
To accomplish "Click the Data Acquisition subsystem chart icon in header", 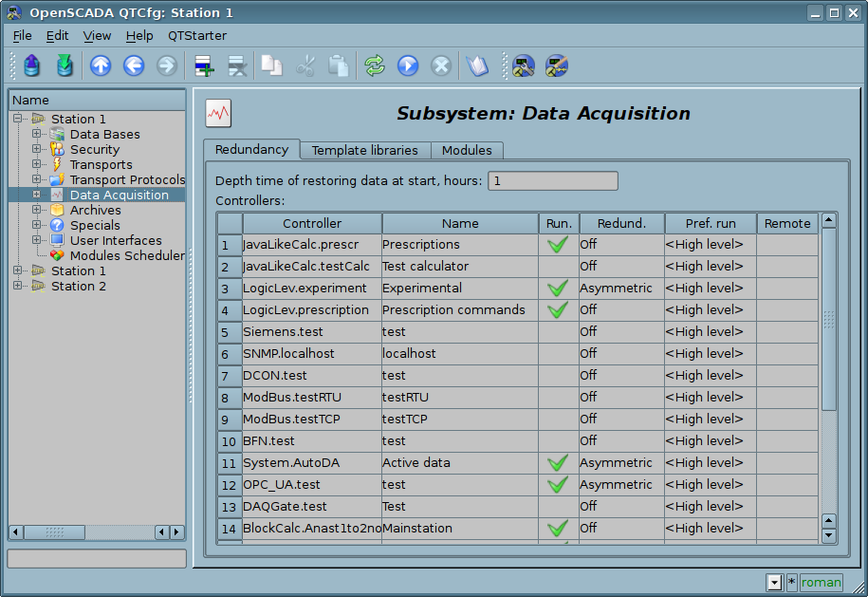I will coord(218,113).
